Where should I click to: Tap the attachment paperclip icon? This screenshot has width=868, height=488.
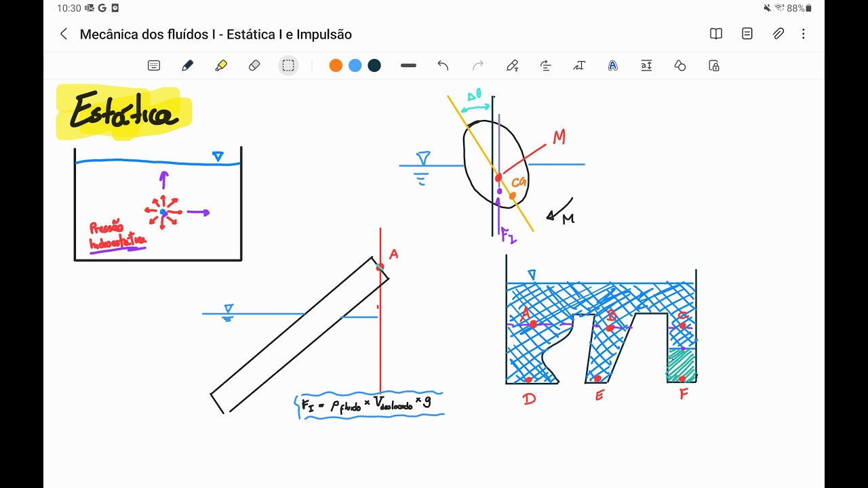coord(778,34)
